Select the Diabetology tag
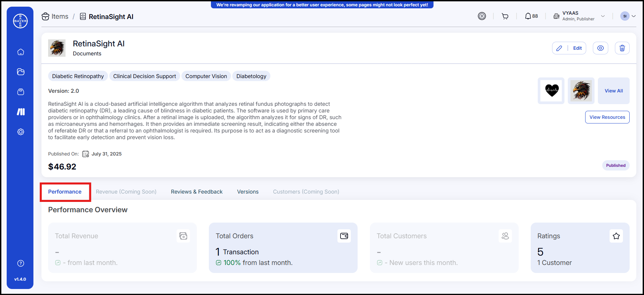Image resolution: width=644 pixels, height=295 pixels. coord(251,76)
